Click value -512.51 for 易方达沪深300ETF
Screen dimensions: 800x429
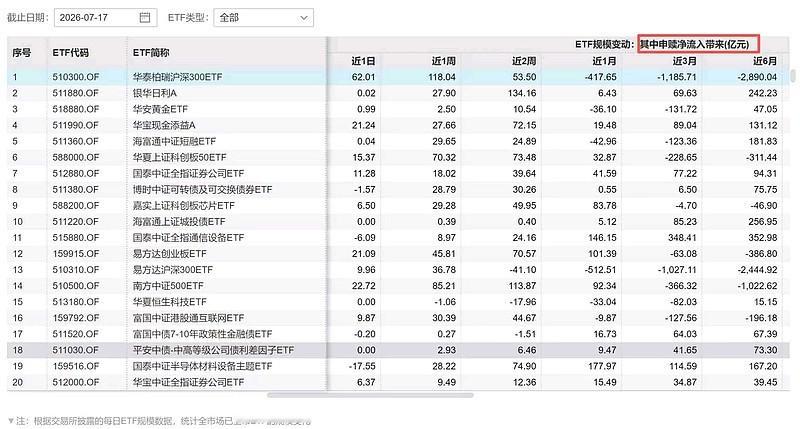coord(601,270)
